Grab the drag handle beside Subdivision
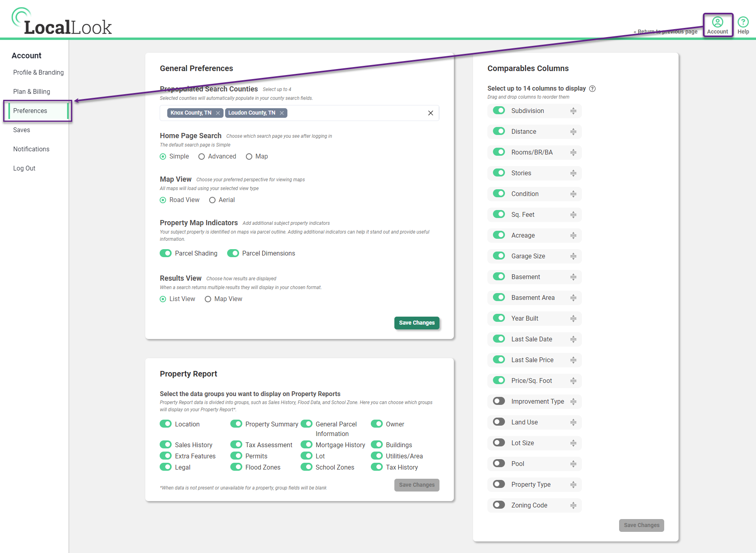Image resolution: width=756 pixels, height=553 pixels. (x=573, y=111)
